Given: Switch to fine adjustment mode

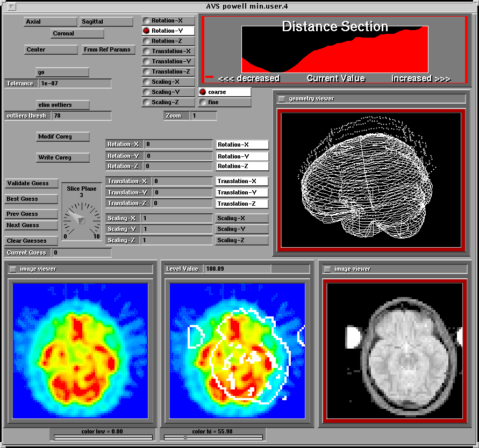Looking at the screenshot, I should (x=203, y=103).
